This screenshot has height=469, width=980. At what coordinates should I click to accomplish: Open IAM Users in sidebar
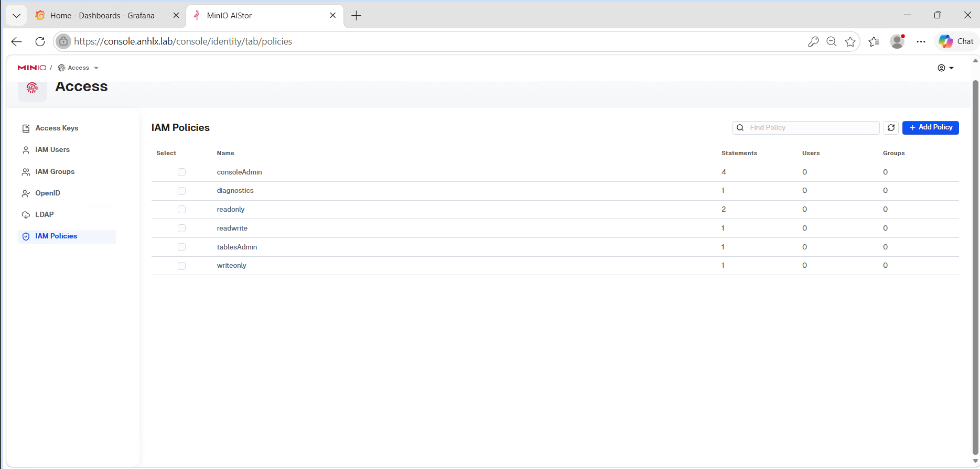52,150
